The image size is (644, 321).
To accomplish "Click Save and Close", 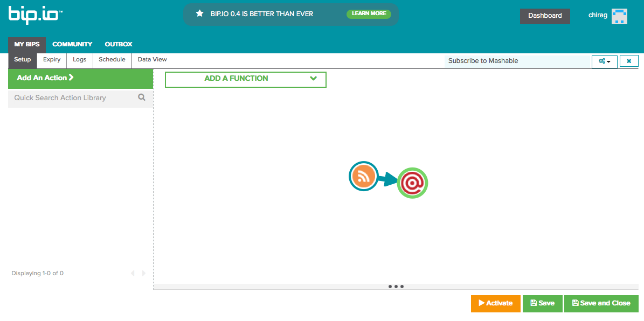I will (601, 303).
